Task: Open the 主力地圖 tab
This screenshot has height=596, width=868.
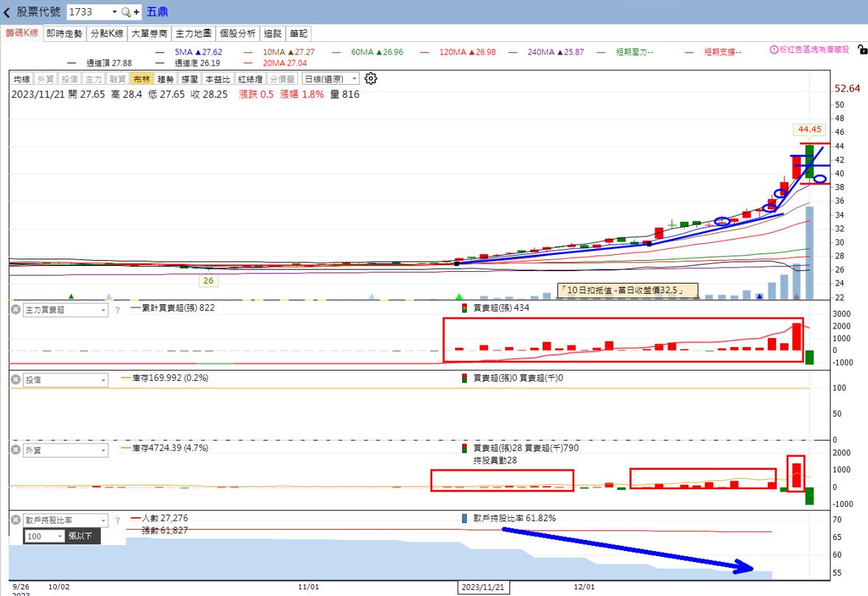Action: click(x=194, y=33)
